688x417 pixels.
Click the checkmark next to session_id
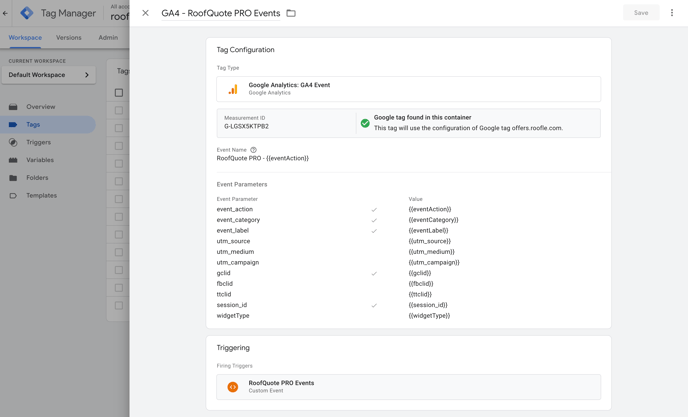coord(374,306)
